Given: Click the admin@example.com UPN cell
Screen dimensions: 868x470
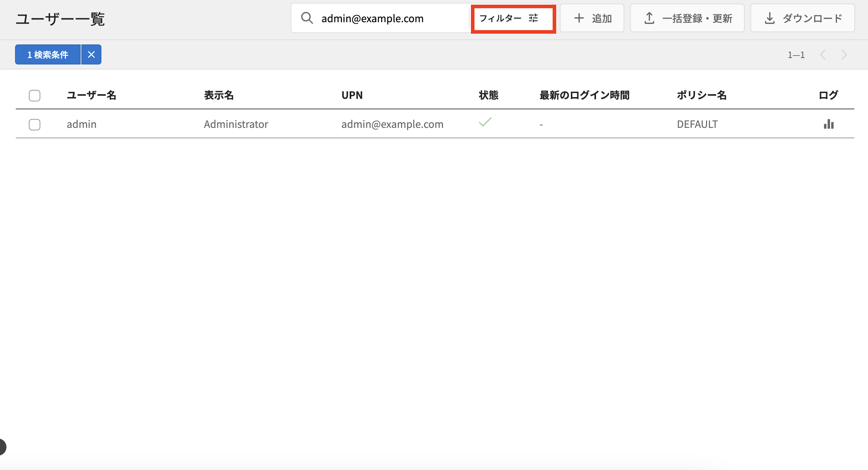Looking at the screenshot, I should pos(392,124).
